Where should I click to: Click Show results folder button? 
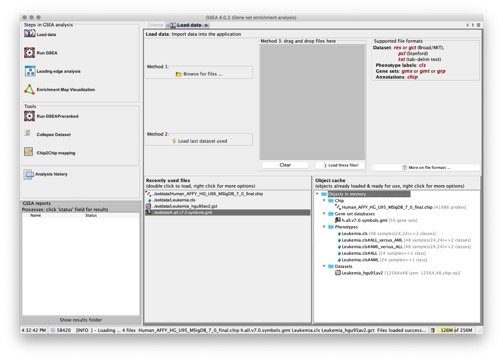[81, 320]
